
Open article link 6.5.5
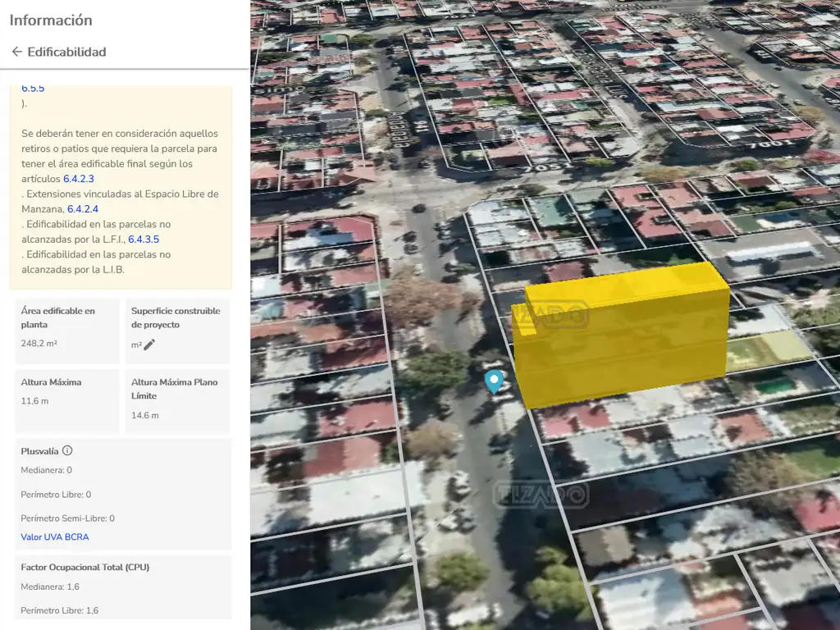pyautogui.click(x=33, y=88)
